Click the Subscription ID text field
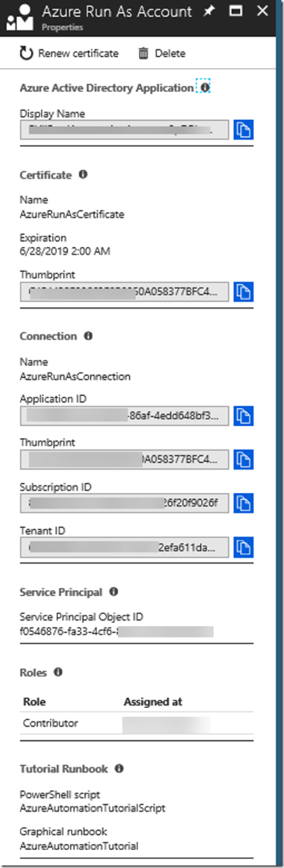The image size is (284, 868). click(124, 504)
